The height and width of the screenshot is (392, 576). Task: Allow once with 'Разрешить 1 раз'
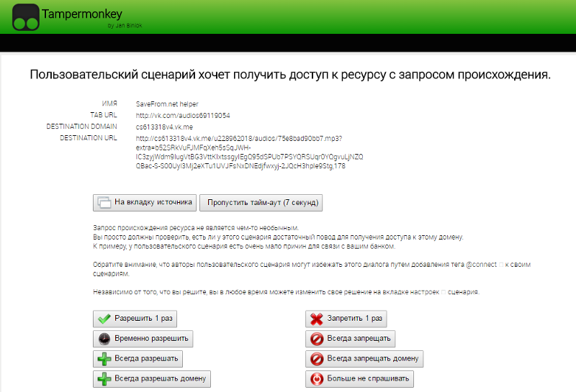(x=135, y=319)
